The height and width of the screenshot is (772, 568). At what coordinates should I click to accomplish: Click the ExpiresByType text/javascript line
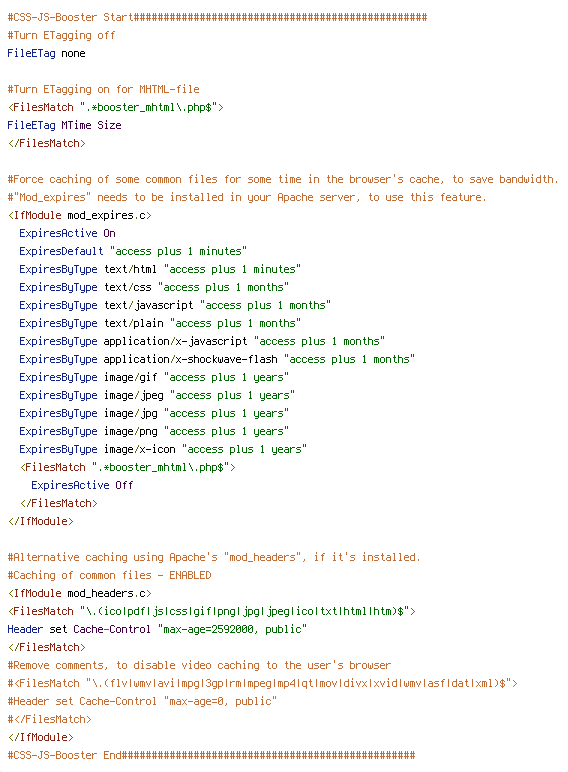[175, 305]
